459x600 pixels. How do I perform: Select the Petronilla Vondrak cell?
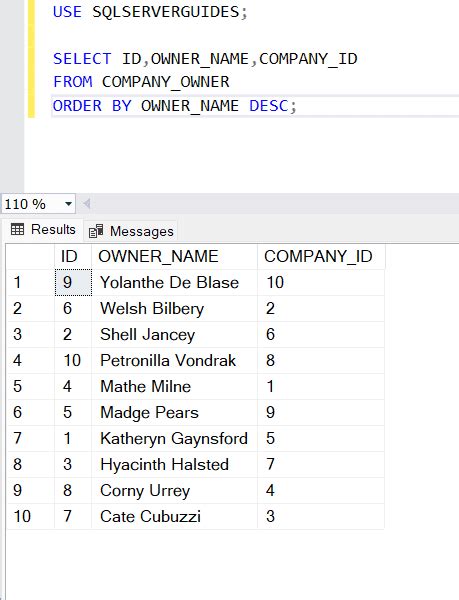(x=174, y=360)
